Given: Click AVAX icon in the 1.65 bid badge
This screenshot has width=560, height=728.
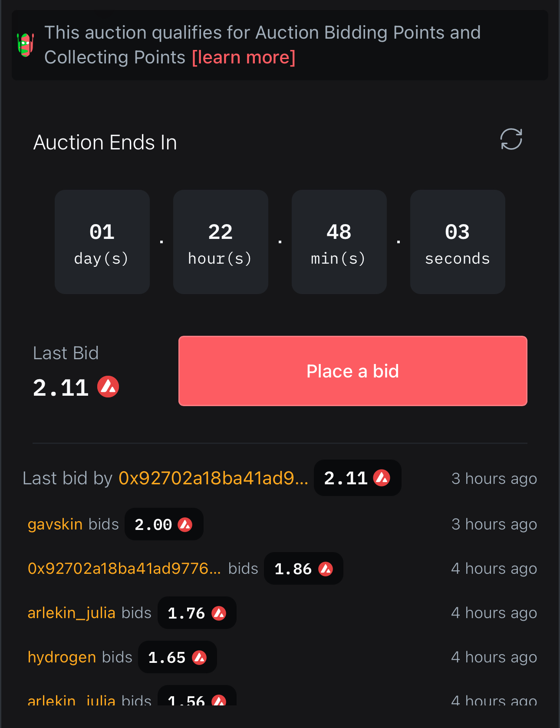Looking at the screenshot, I should tap(199, 658).
